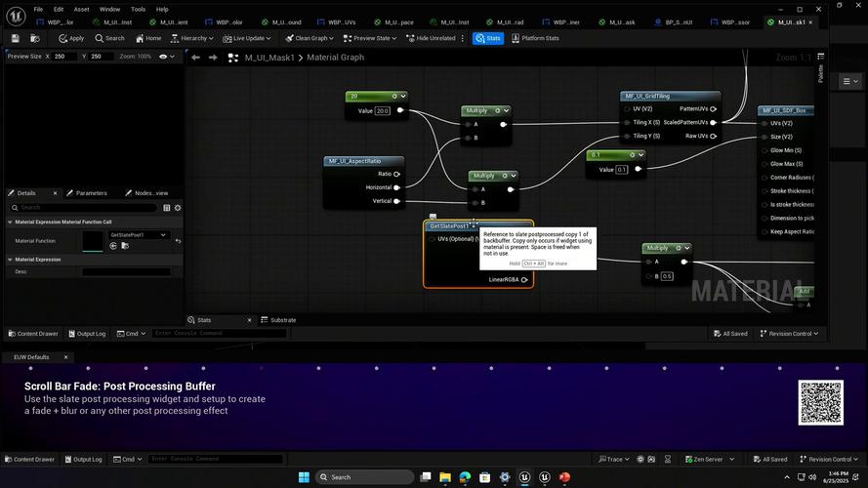Go back with the graph navigation arrow

click(196, 58)
